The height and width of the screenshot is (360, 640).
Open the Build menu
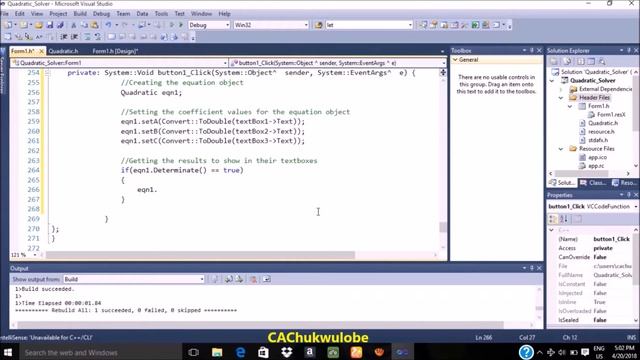[80, 13]
